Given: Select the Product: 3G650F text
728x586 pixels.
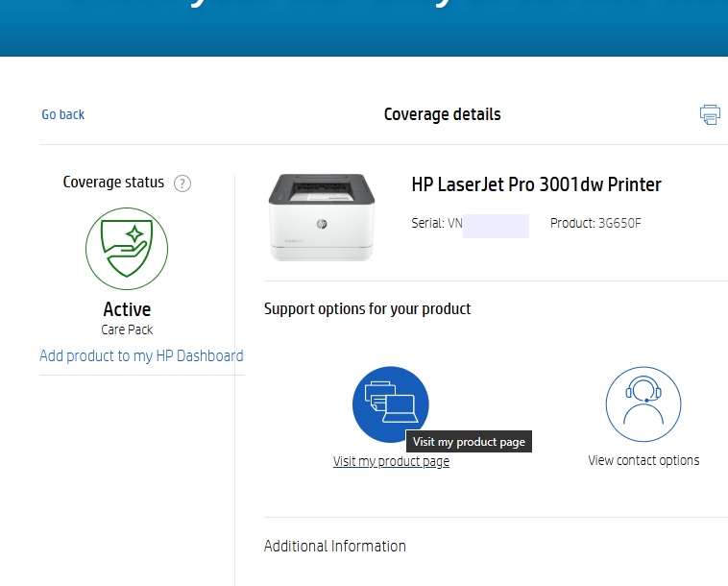Looking at the screenshot, I should click(x=595, y=223).
